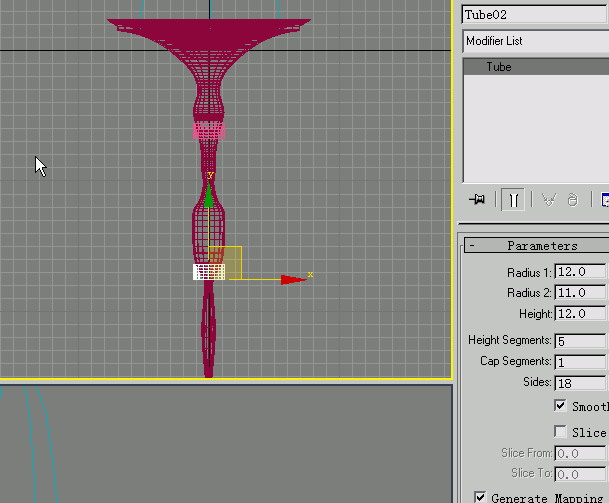Image resolution: width=609 pixels, height=503 pixels.
Task: Click the green Y-axis gizmo arrow
Action: point(209,195)
